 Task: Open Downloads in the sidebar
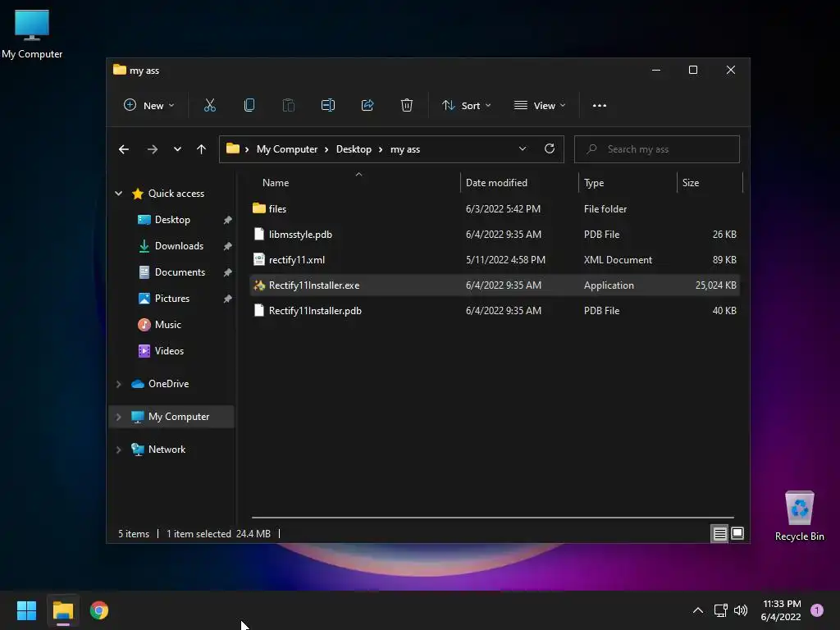coord(179,246)
